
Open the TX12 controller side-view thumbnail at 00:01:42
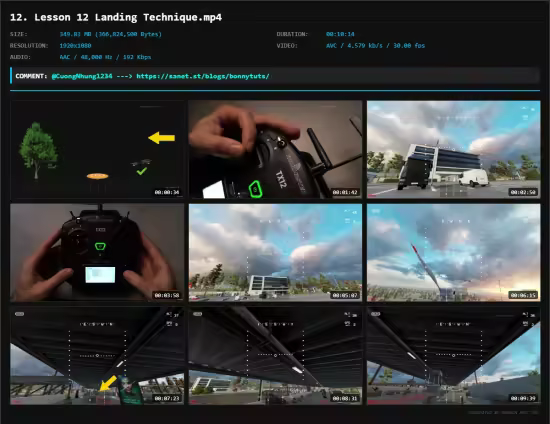point(275,149)
